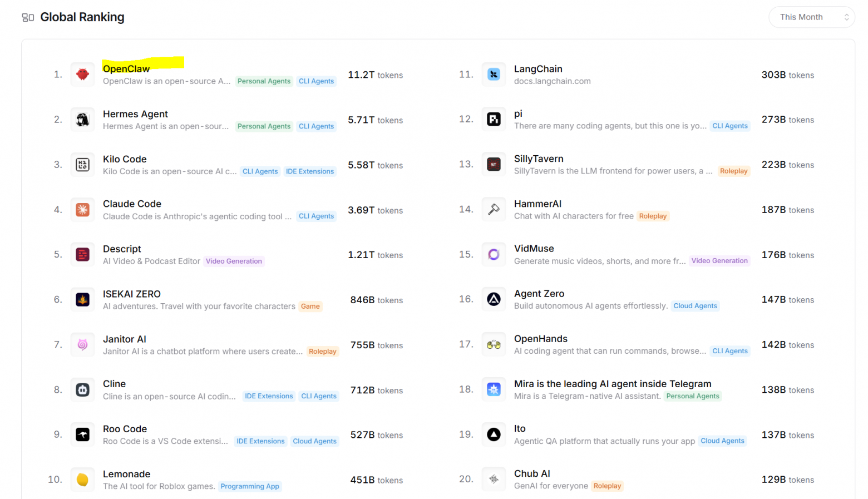
Task: Click the VidMuse ring icon
Action: click(494, 254)
